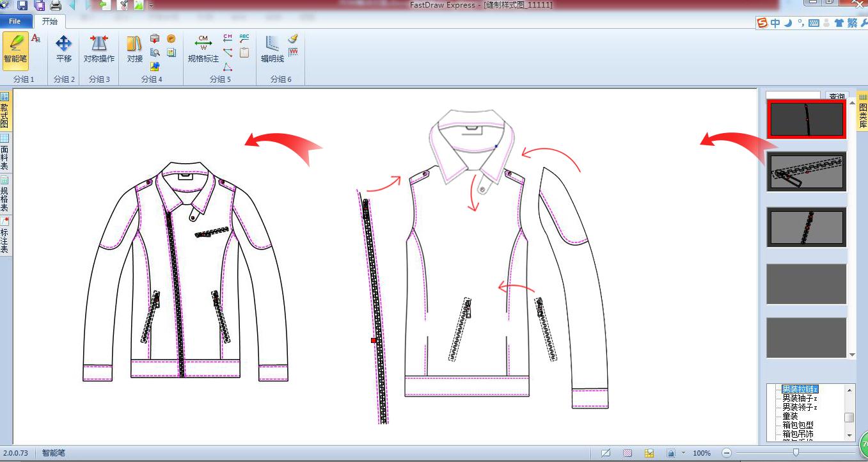The image size is (868, 462).
Task: Click the text tool icon beside 智能笔
Action: tap(36, 39)
